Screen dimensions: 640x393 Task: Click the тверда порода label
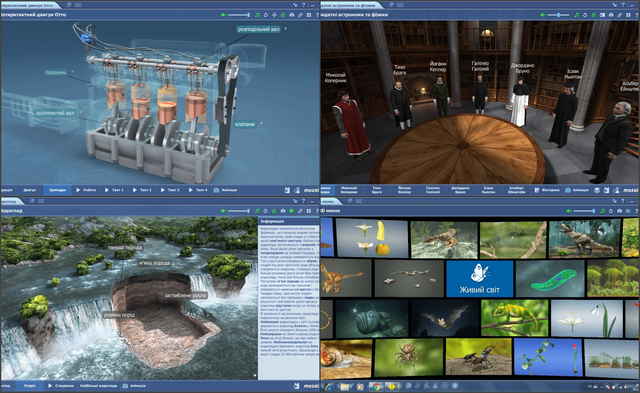[125, 247]
